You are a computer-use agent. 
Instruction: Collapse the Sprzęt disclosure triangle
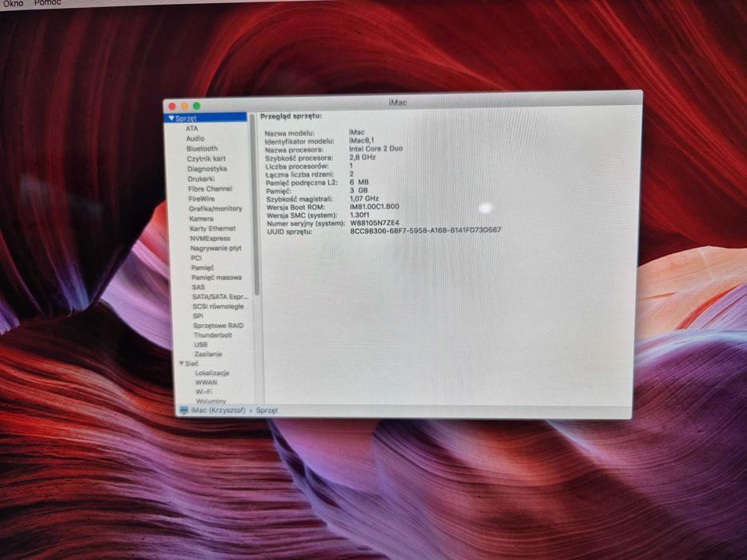(171, 118)
